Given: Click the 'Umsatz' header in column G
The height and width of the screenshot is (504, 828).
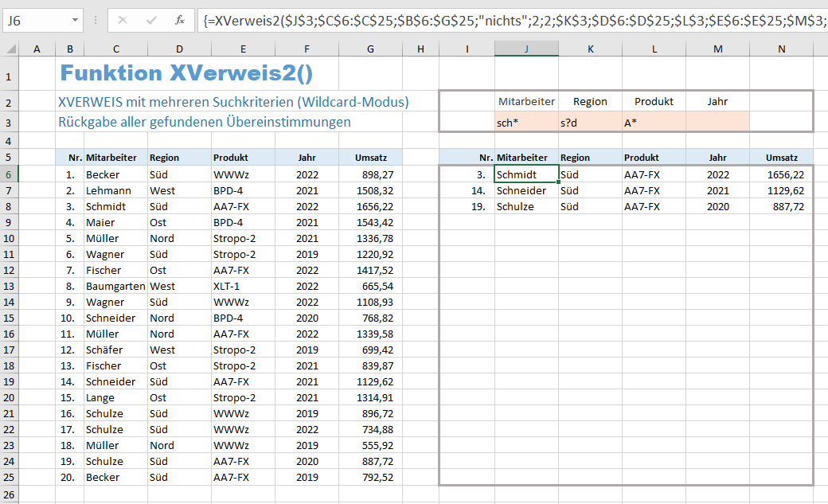Looking at the screenshot, I should tap(371, 158).
